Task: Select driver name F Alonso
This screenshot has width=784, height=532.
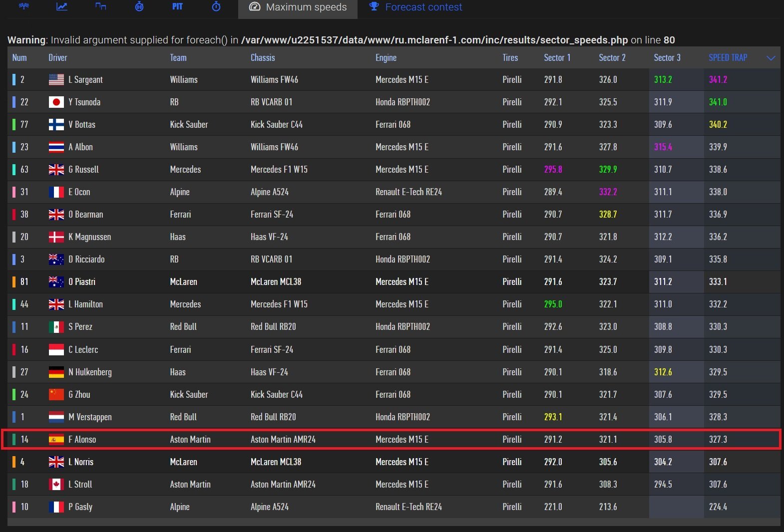Action: coord(82,439)
